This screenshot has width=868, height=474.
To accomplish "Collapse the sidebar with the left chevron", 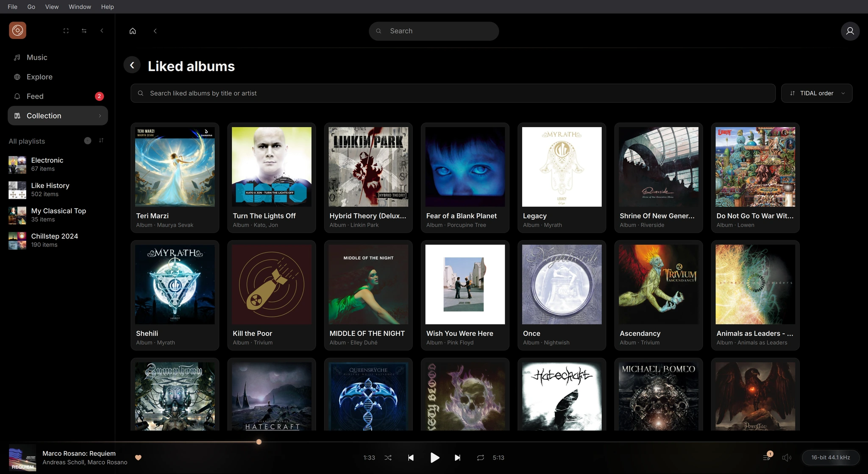I will (102, 31).
